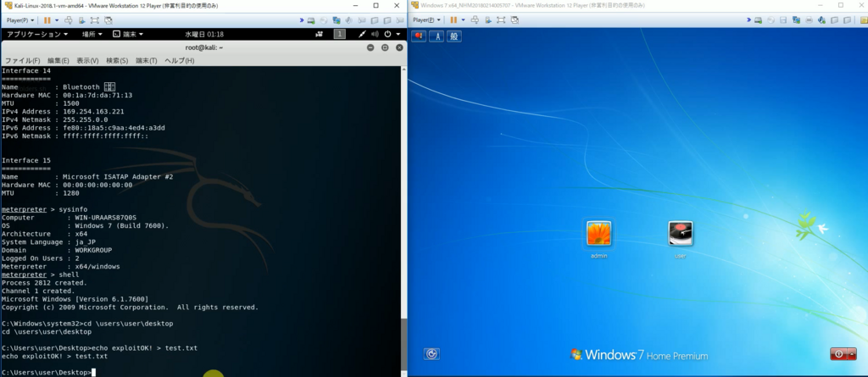Viewport: 868px width, 377px height.
Task: Open volume control in Kali top bar
Action: pos(375,35)
